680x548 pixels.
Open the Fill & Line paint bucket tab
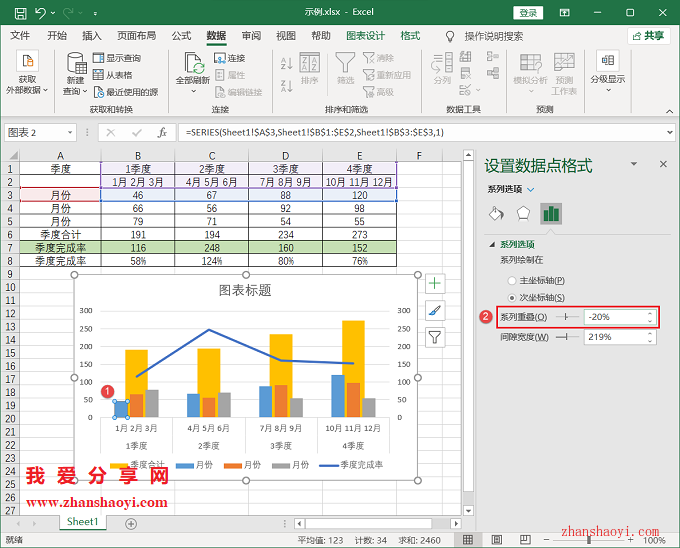(496, 214)
